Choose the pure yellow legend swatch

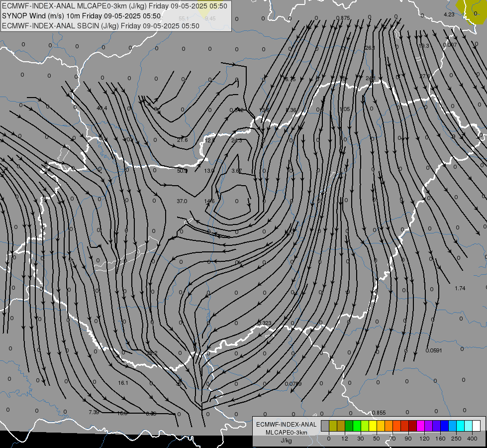click(x=373, y=426)
